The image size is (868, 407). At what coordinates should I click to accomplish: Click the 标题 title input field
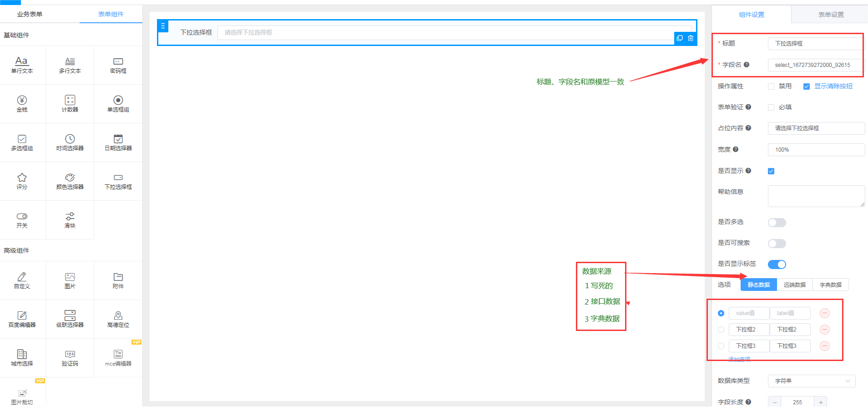814,44
